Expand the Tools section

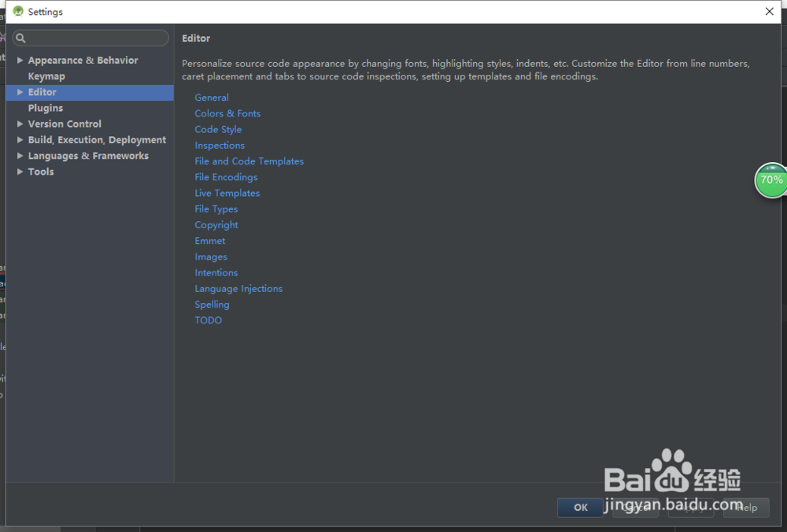click(x=20, y=172)
